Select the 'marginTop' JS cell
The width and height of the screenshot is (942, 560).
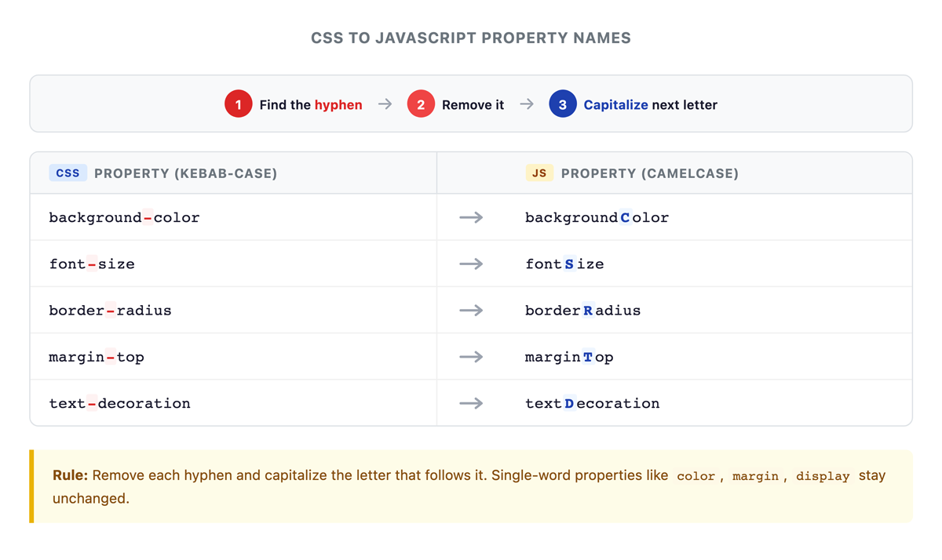click(709, 356)
